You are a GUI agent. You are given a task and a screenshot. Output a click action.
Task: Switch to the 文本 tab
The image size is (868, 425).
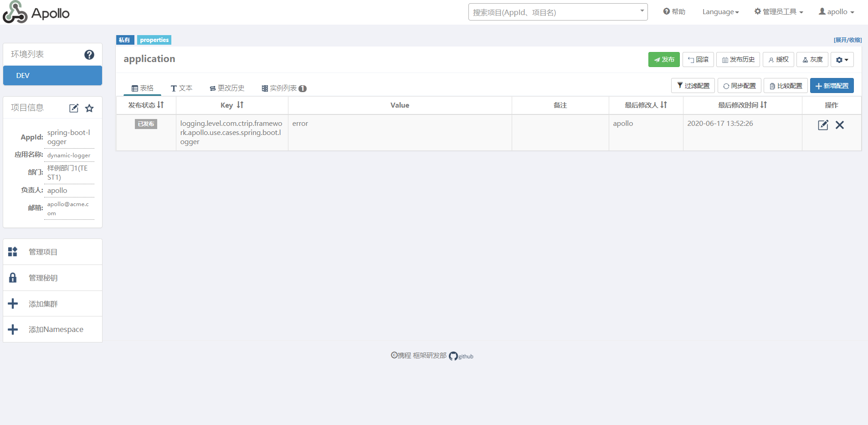click(181, 88)
